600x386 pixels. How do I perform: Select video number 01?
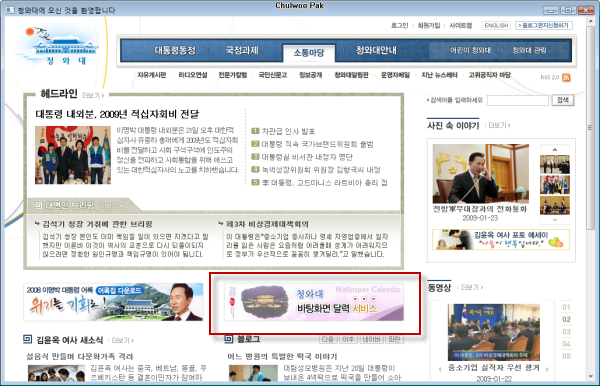566,307
